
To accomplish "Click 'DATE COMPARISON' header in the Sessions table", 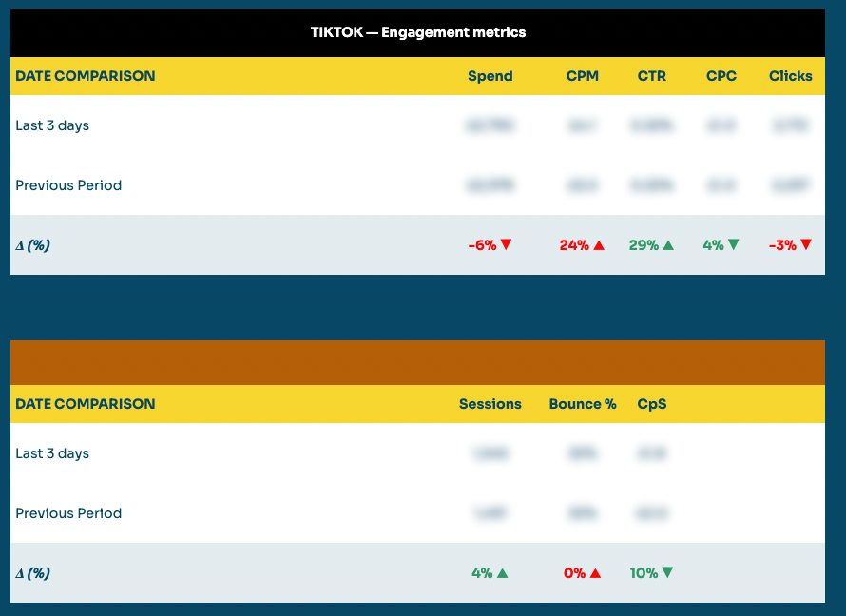I will point(86,404).
